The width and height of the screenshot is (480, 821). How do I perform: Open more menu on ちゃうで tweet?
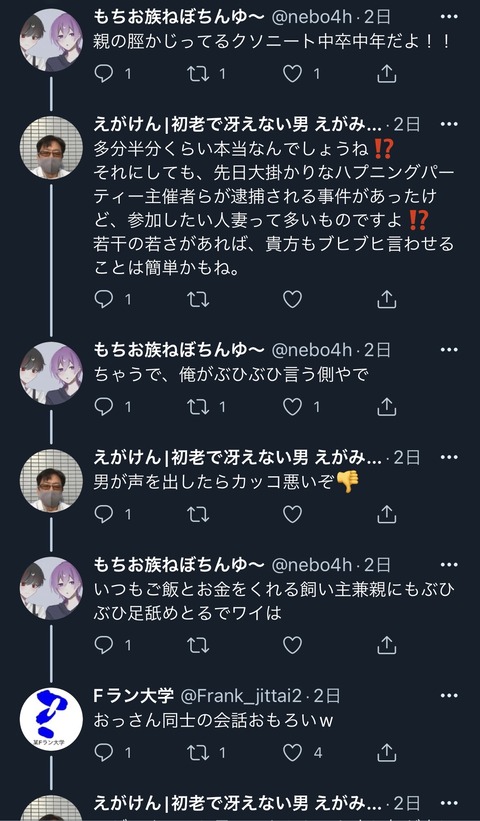[449, 350]
